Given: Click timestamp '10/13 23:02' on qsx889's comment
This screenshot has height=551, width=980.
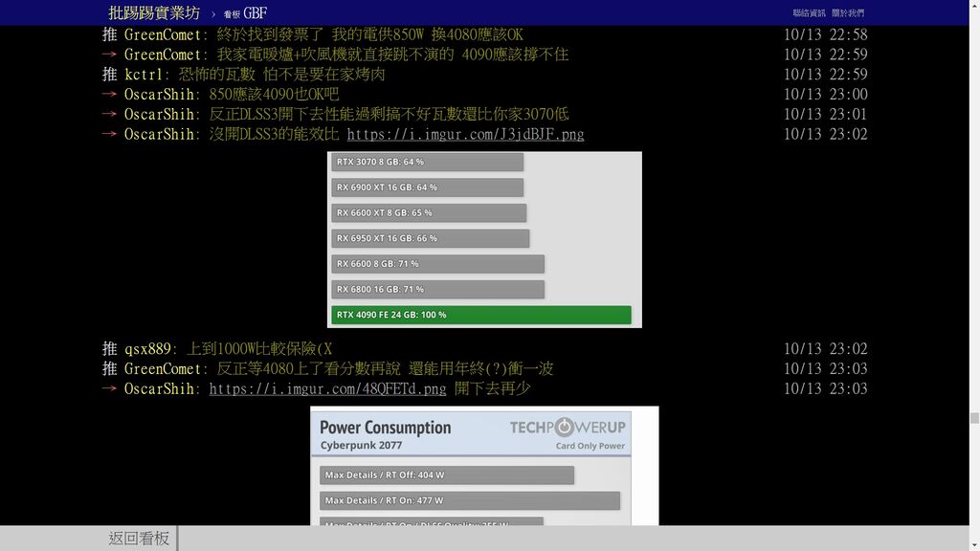Looking at the screenshot, I should pos(826,348).
